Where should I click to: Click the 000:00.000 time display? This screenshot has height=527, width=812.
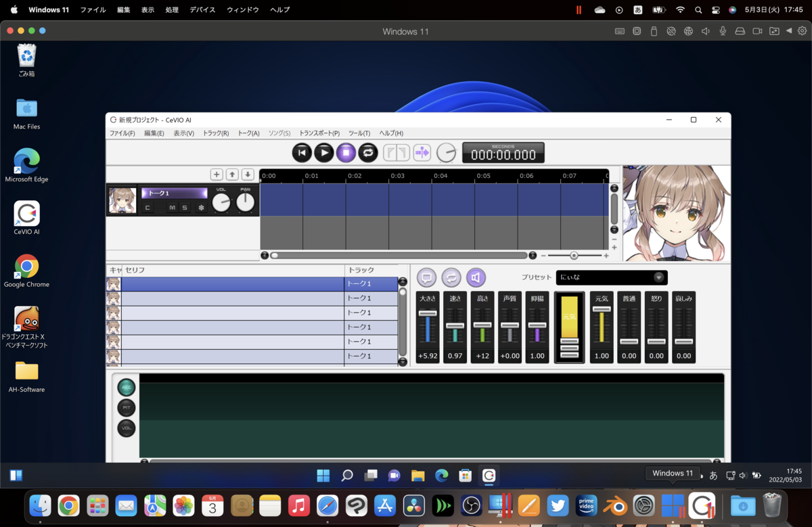(503, 153)
